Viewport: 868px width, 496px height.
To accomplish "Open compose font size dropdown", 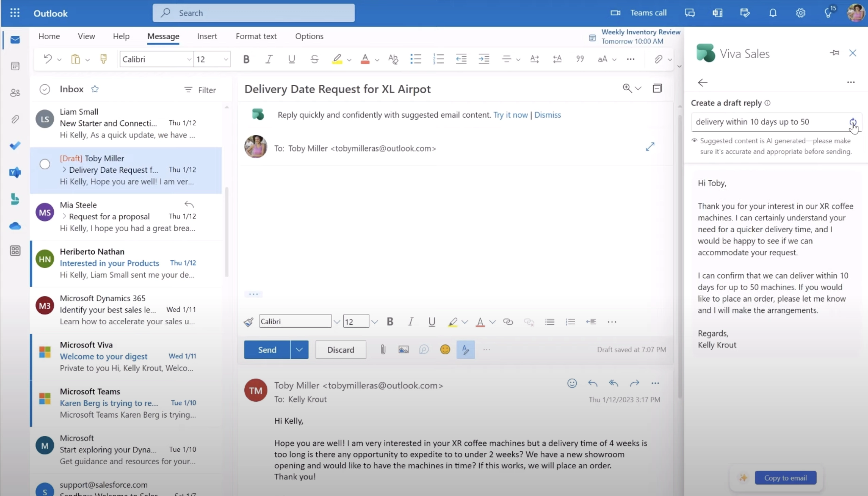I will point(374,322).
